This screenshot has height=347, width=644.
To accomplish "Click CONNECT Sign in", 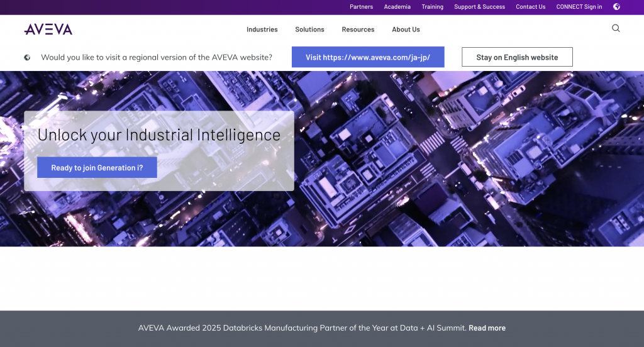I will click(x=579, y=6).
